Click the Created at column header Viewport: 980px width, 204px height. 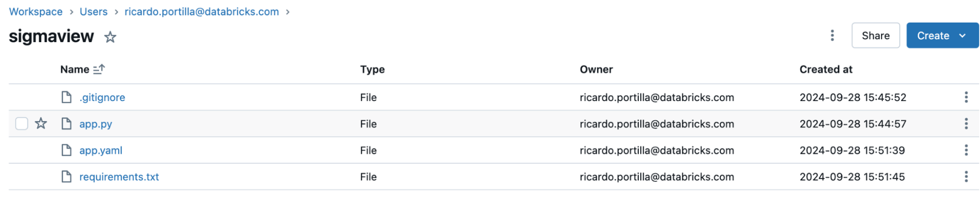826,70
